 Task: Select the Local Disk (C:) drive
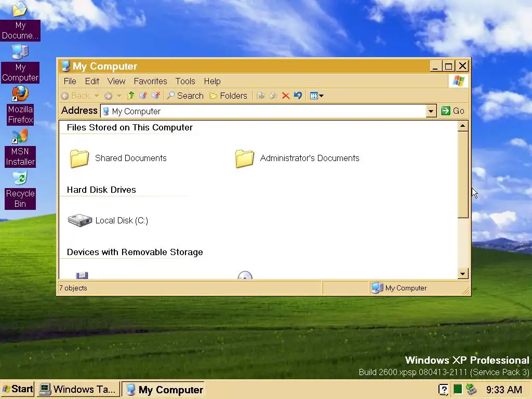point(108,220)
